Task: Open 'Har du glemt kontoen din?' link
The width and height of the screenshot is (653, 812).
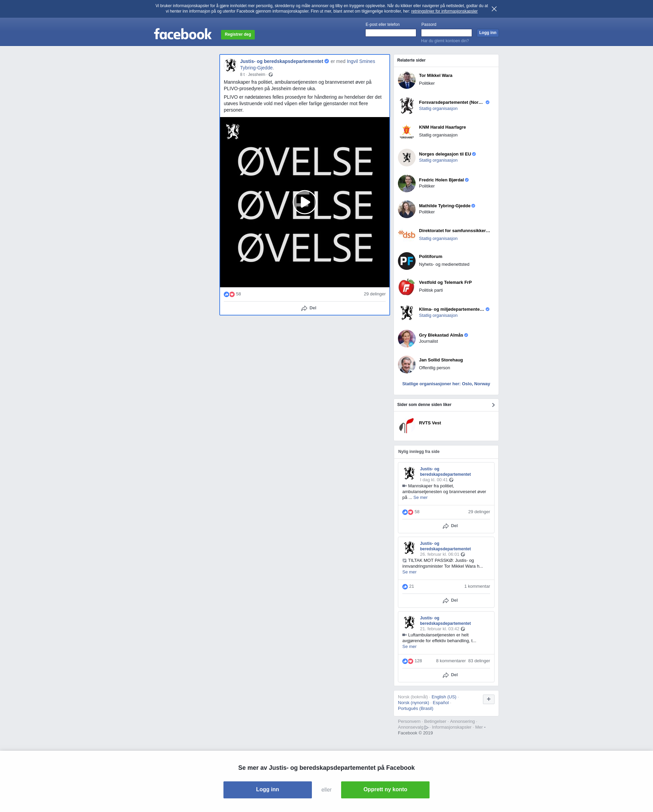Action: 445,41
